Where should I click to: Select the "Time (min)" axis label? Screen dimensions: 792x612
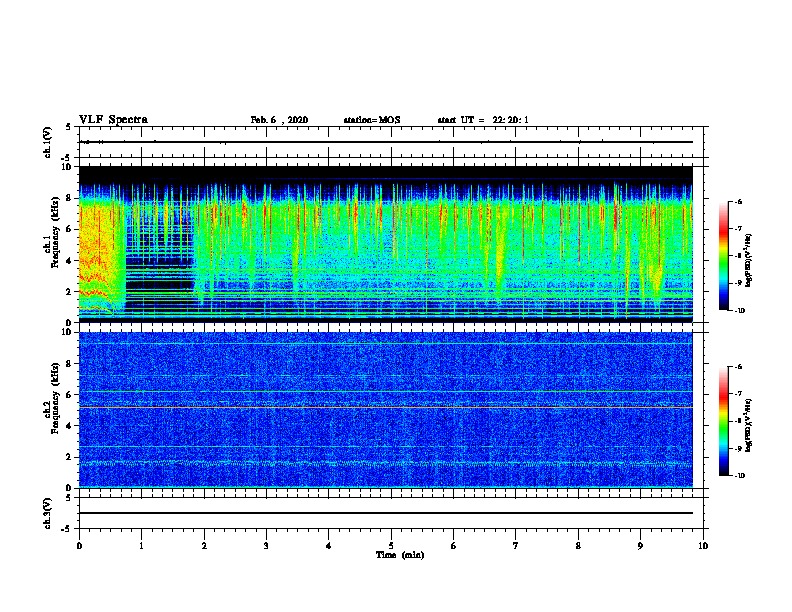click(x=400, y=555)
